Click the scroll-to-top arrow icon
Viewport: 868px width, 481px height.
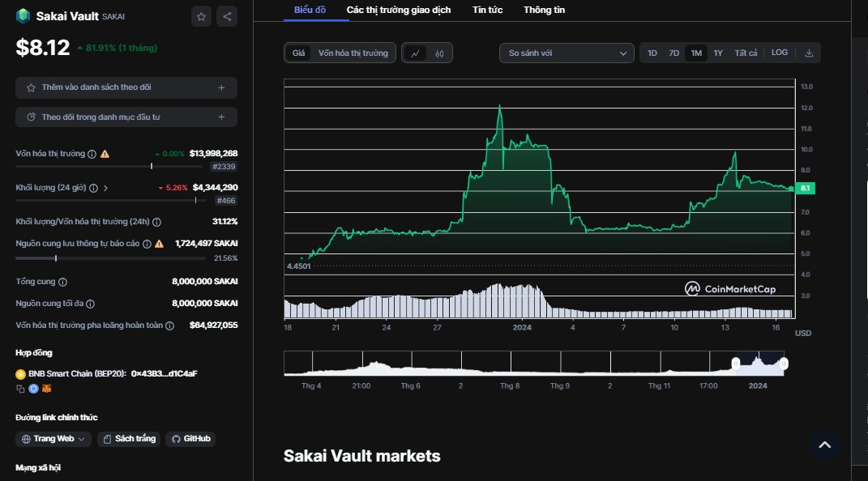pyautogui.click(x=825, y=445)
